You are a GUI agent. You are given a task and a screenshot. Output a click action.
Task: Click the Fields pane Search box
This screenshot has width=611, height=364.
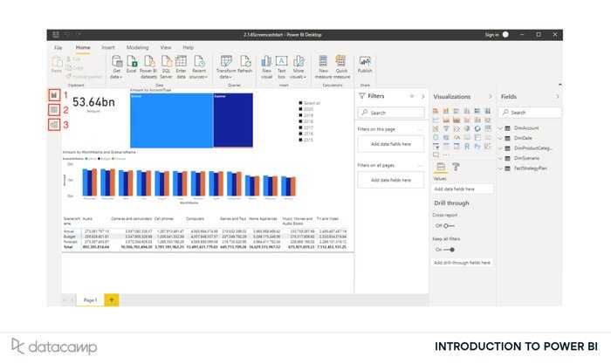(531, 113)
